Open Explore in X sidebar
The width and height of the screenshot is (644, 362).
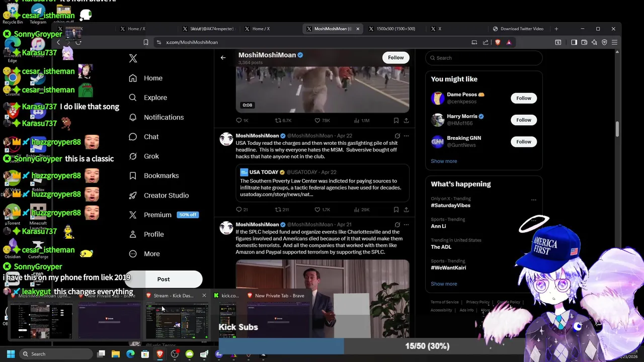[148, 98]
